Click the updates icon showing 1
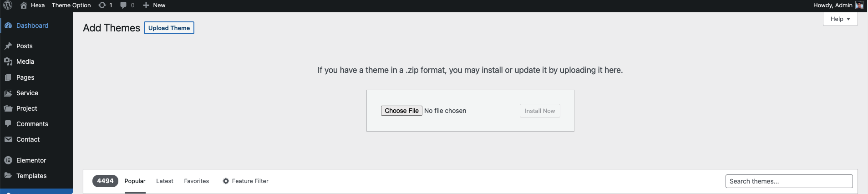 [x=102, y=5]
